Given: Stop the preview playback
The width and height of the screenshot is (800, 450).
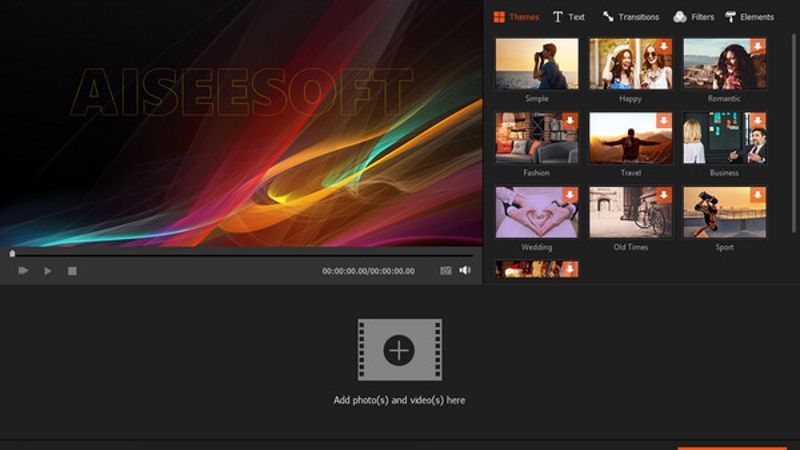Looking at the screenshot, I should 72,271.
